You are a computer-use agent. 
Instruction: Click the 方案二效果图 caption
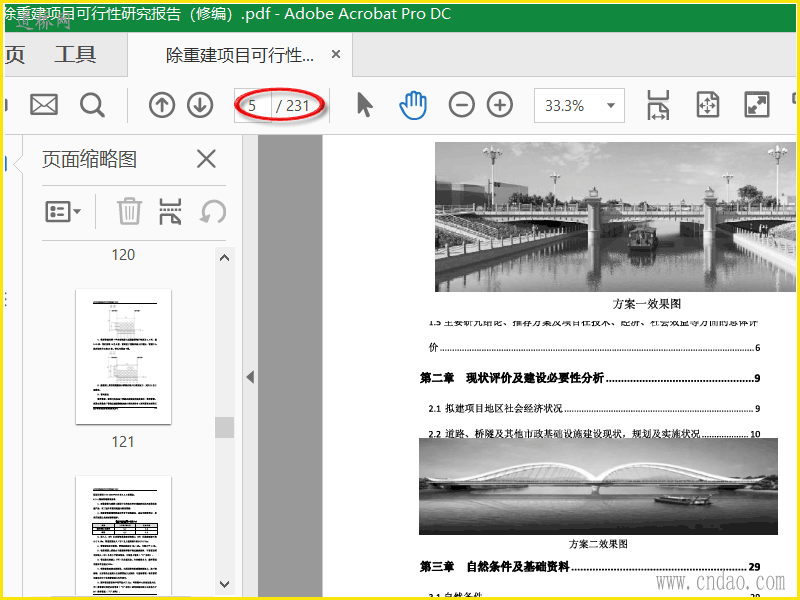pyautogui.click(x=598, y=544)
